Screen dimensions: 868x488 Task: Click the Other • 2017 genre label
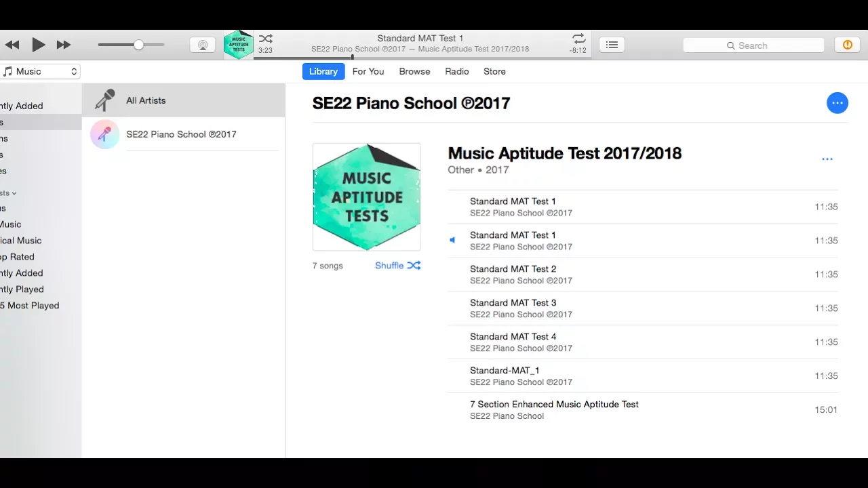coord(478,170)
